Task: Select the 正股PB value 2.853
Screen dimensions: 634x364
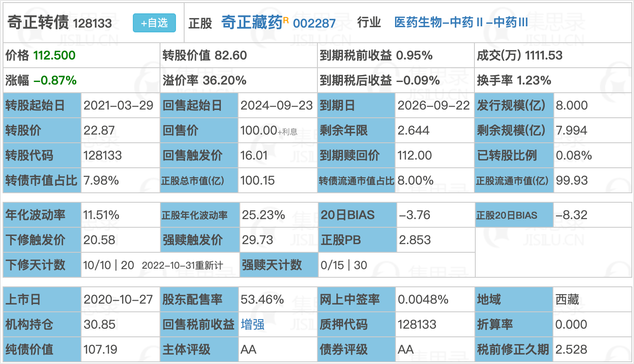Action: [x=414, y=240]
